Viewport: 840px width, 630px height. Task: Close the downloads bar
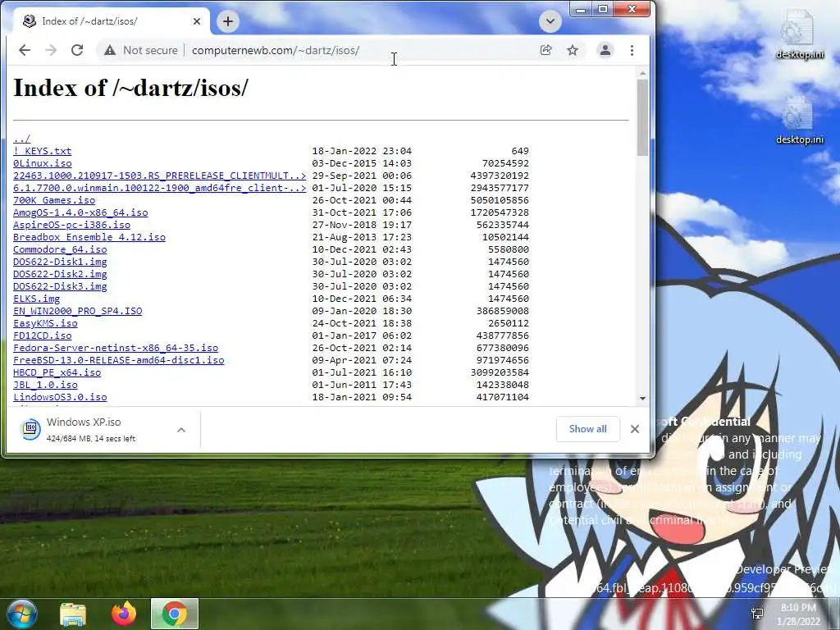[635, 429]
